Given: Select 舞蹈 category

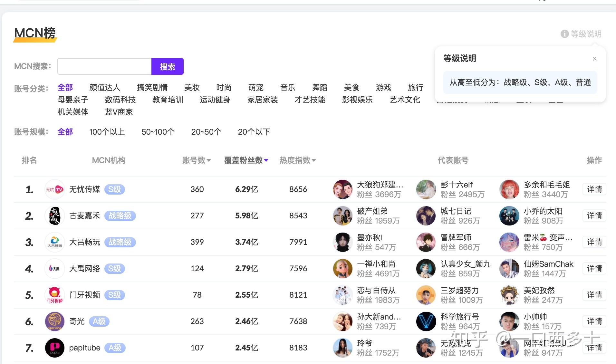Looking at the screenshot, I should point(320,87).
